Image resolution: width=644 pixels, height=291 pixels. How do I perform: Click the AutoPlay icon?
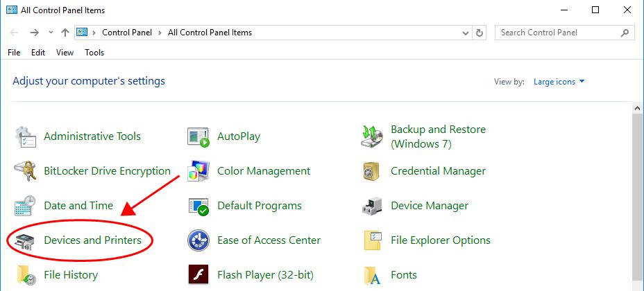tap(198, 137)
